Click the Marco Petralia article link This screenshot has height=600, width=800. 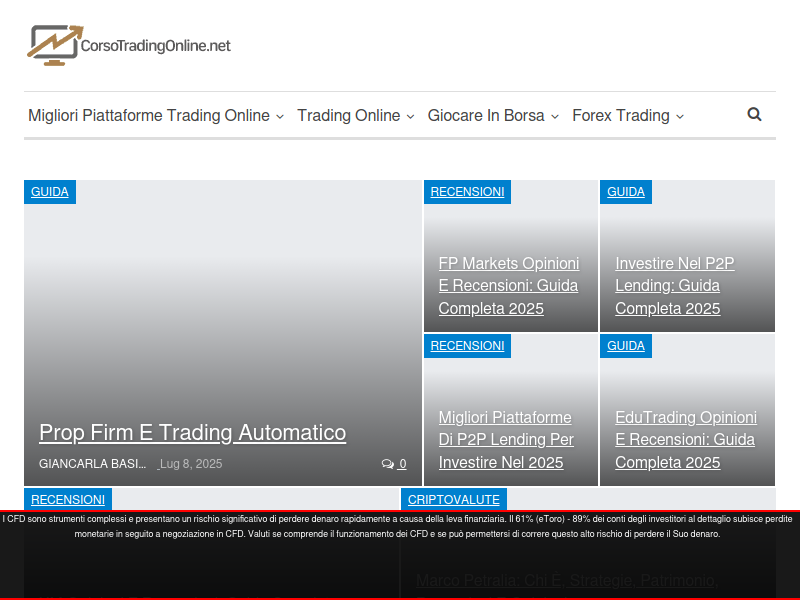[x=565, y=580]
